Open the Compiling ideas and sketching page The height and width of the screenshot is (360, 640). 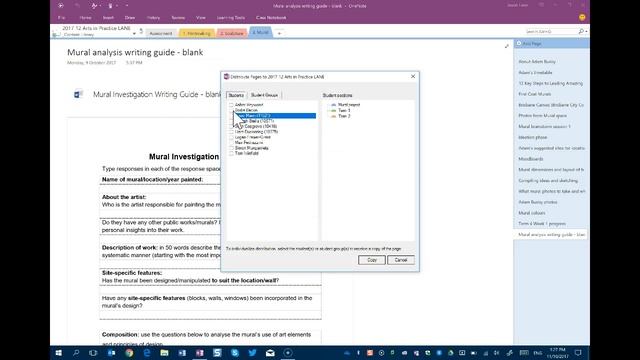548,181
